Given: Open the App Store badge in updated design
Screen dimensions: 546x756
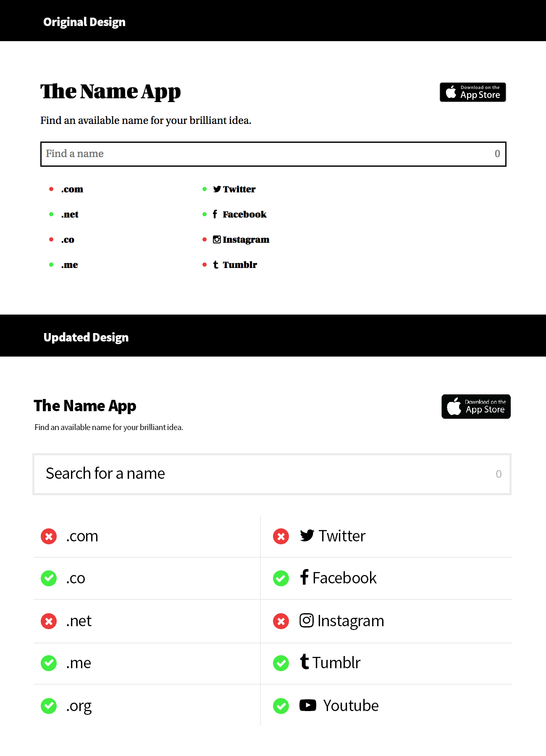Looking at the screenshot, I should (476, 407).
